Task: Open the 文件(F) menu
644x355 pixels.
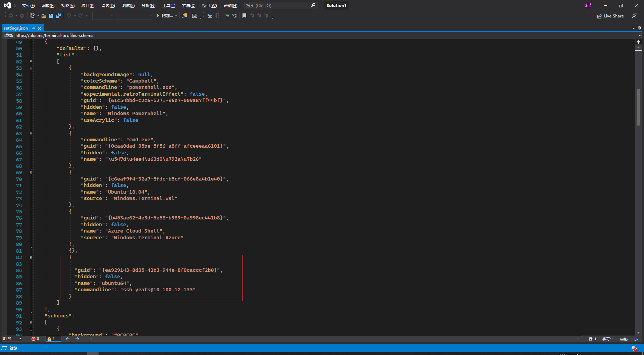Action: coord(28,5)
